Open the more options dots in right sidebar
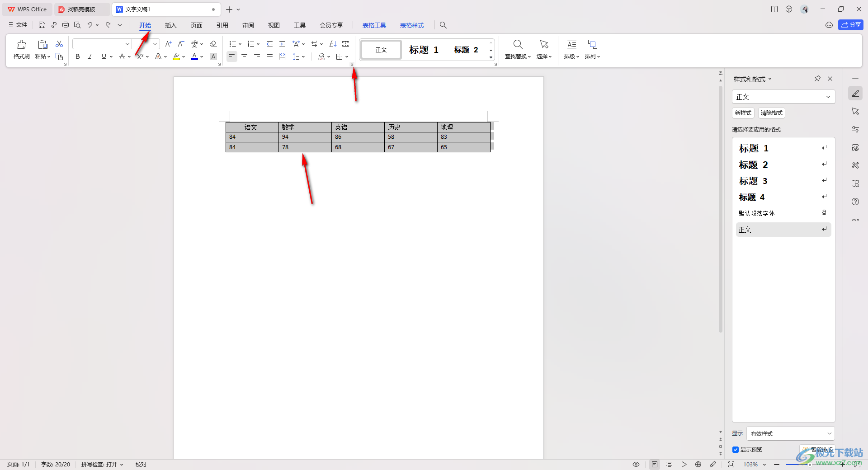The height and width of the screenshot is (470, 868). [855, 220]
